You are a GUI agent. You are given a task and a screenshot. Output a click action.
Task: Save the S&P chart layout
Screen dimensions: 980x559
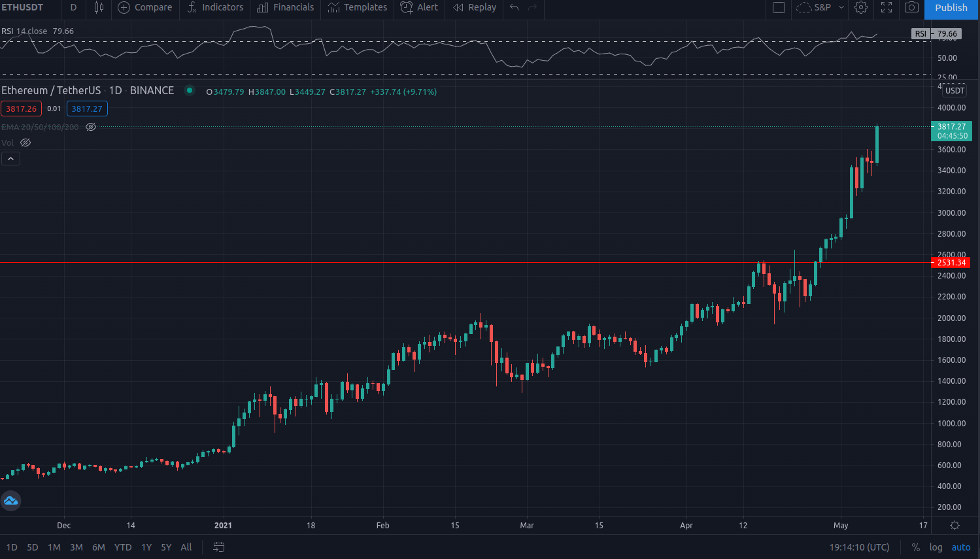coord(814,8)
